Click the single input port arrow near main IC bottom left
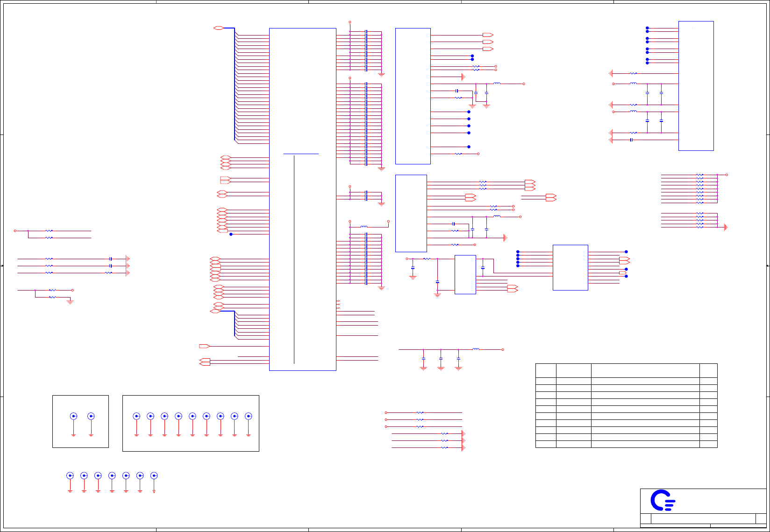This screenshot has width=770, height=532. (x=204, y=346)
